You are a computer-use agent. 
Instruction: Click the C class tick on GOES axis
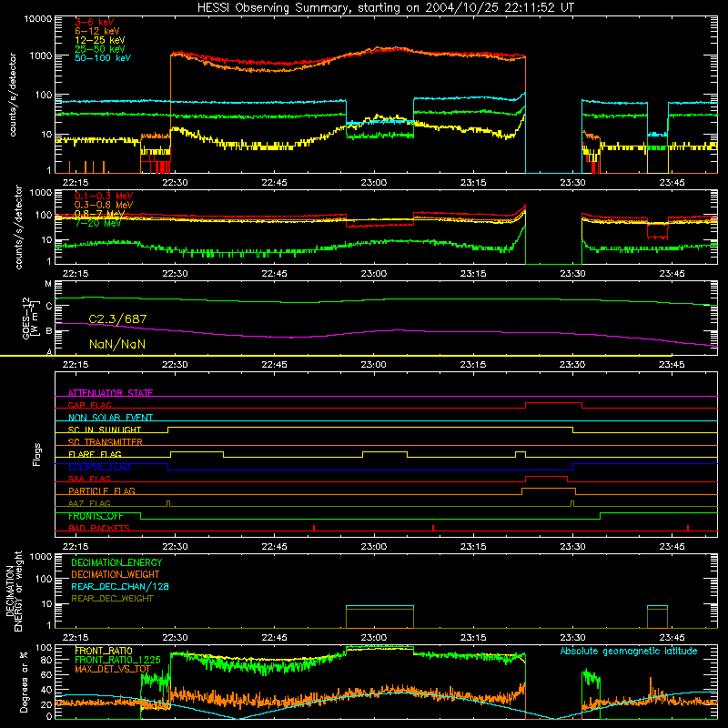click(x=49, y=306)
